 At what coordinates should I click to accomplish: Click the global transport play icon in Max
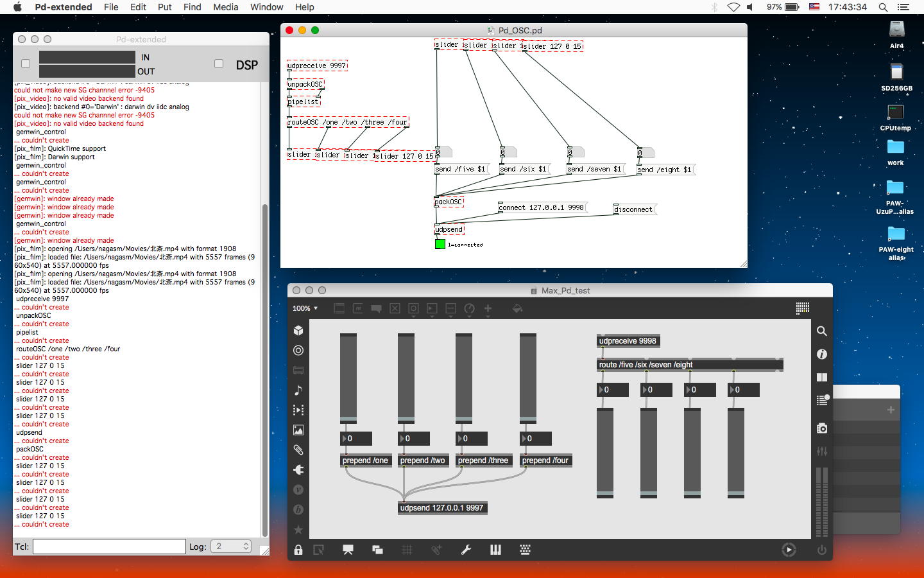point(789,550)
